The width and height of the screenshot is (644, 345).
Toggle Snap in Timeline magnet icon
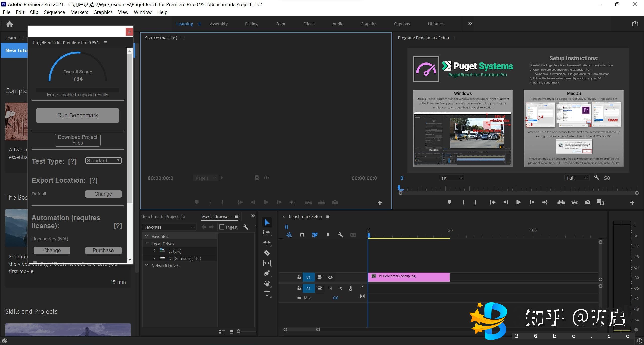pos(302,235)
